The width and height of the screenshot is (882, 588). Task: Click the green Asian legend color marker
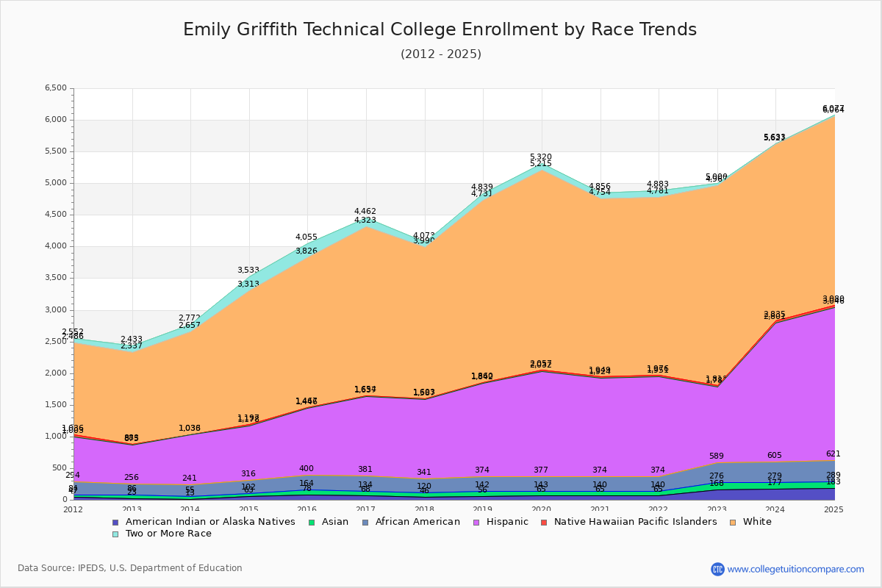click(311, 522)
